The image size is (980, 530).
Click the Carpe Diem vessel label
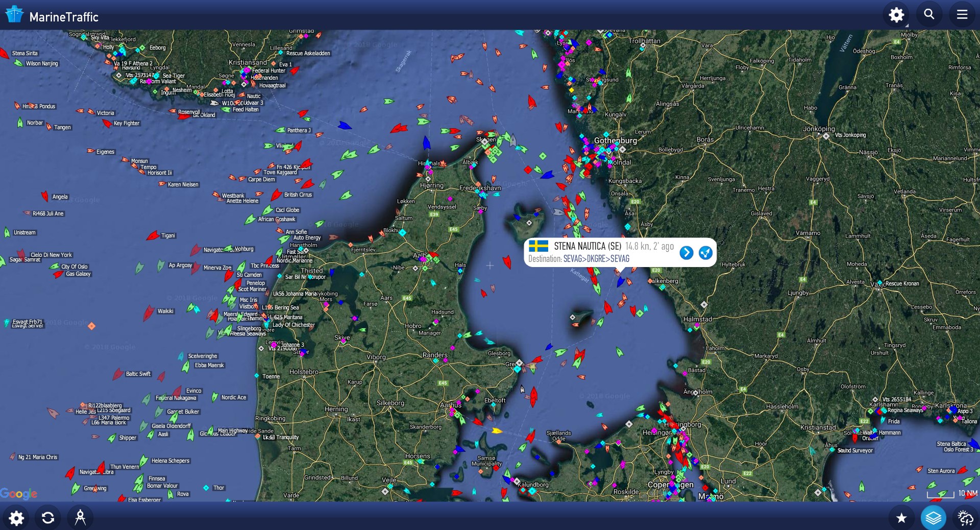pyautogui.click(x=261, y=180)
